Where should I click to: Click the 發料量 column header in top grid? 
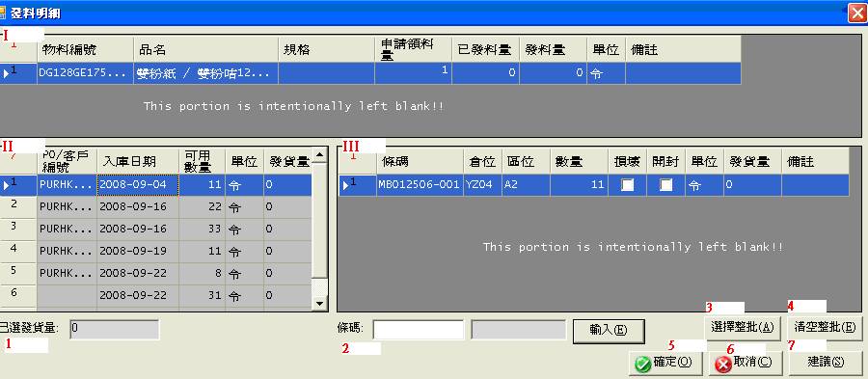click(553, 50)
